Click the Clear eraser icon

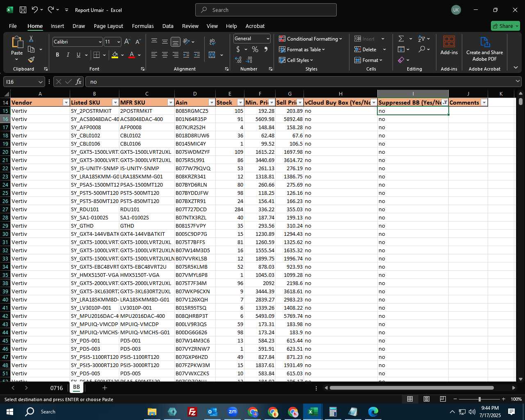401,60
